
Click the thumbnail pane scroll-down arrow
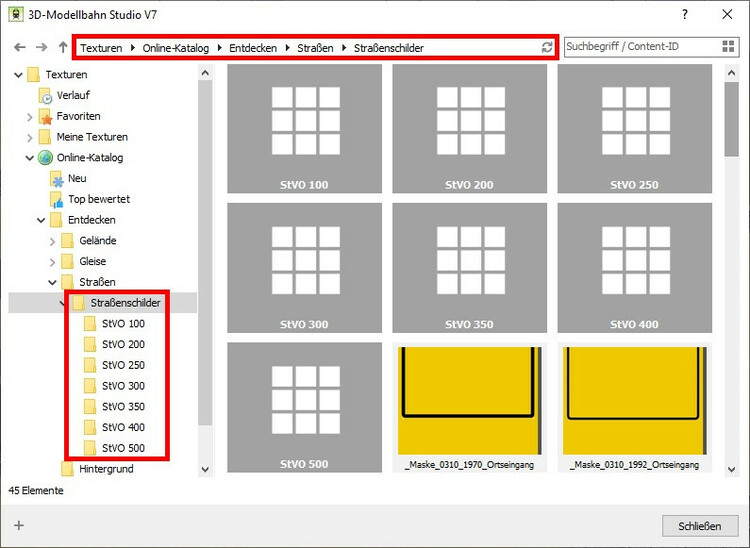pos(731,470)
